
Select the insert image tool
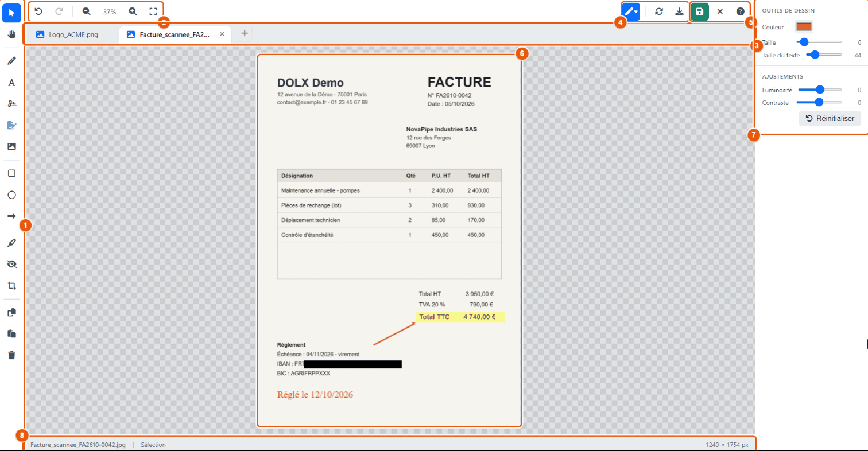tap(11, 146)
